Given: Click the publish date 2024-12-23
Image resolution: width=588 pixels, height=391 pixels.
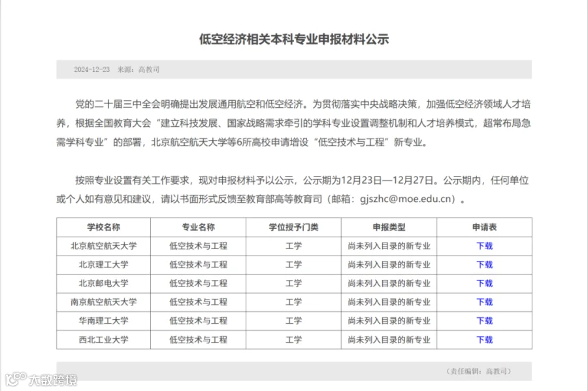Looking at the screenshot, I should point(92,69).
